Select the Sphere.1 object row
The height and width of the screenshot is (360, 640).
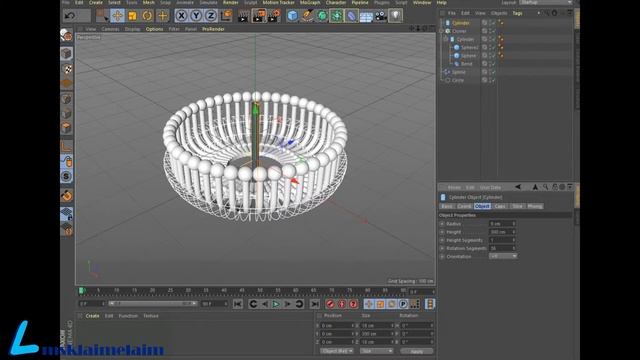pyautogui.click(x=469, y=47)
